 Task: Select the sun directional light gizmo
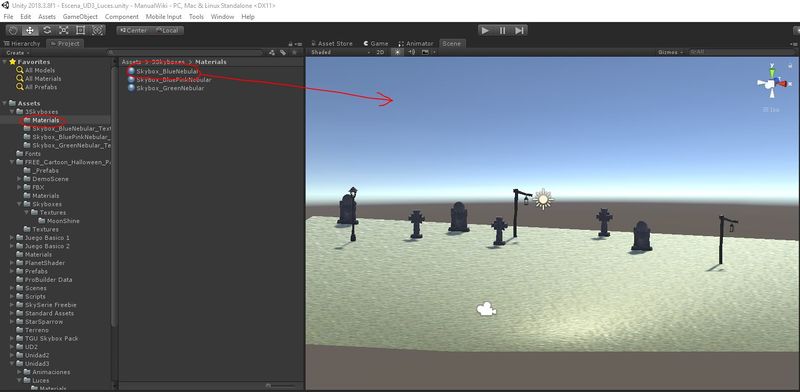pos(543,199)
